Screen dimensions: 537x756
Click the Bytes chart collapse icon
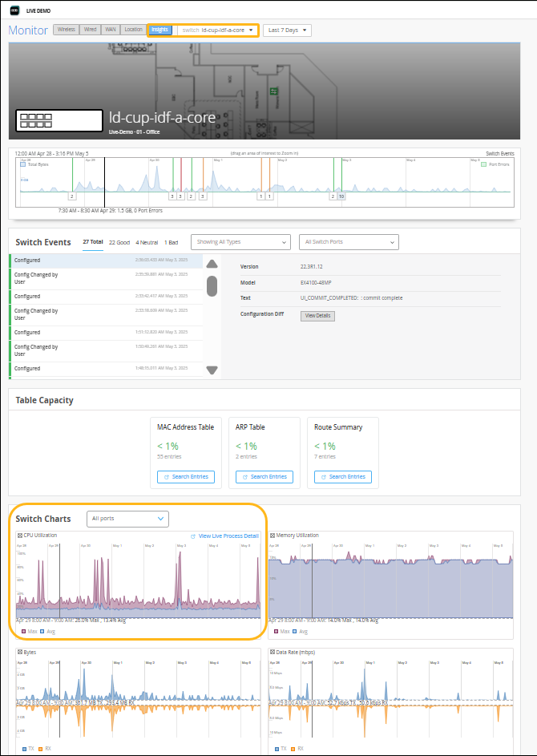click(x=20, y=653)
